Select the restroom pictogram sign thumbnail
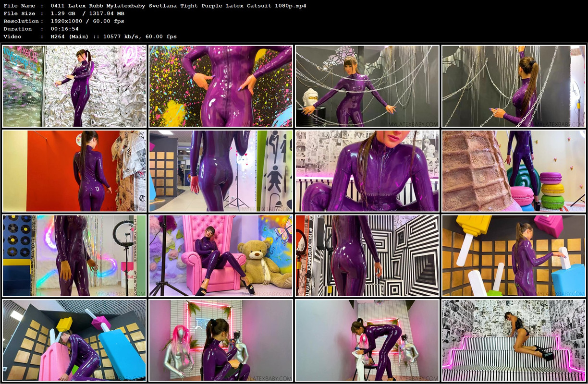 coord(220,171)
